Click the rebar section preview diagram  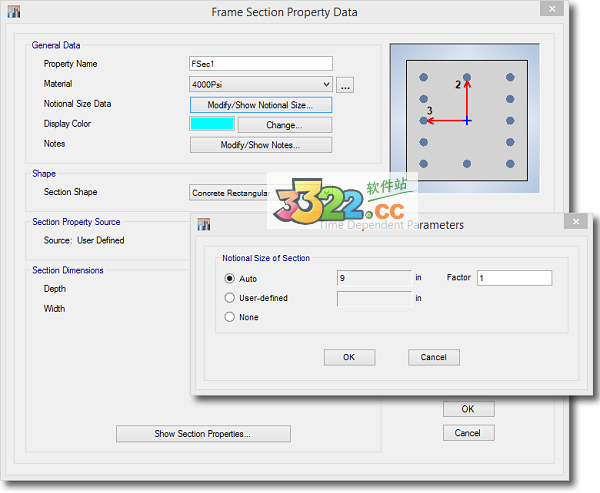click(x=467, y=120)
